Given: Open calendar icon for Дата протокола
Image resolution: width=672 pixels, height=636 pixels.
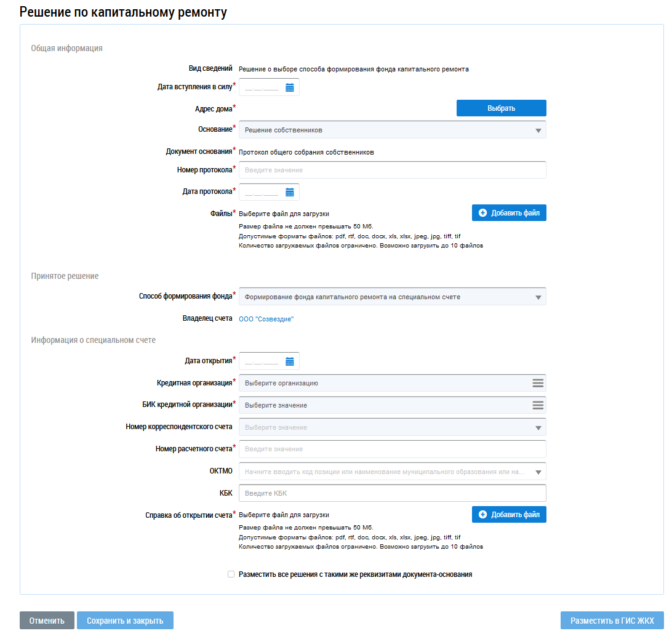Looking at the screenshot, I should [x=290, y=192].
